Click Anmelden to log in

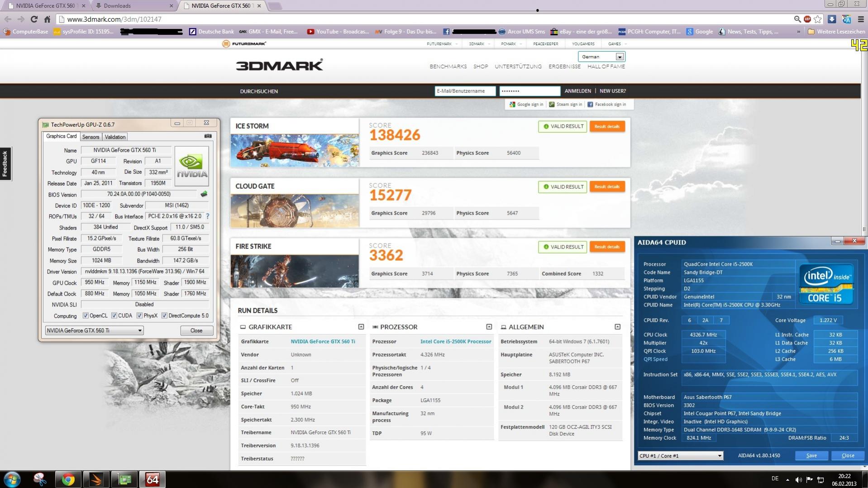(577, 91)
